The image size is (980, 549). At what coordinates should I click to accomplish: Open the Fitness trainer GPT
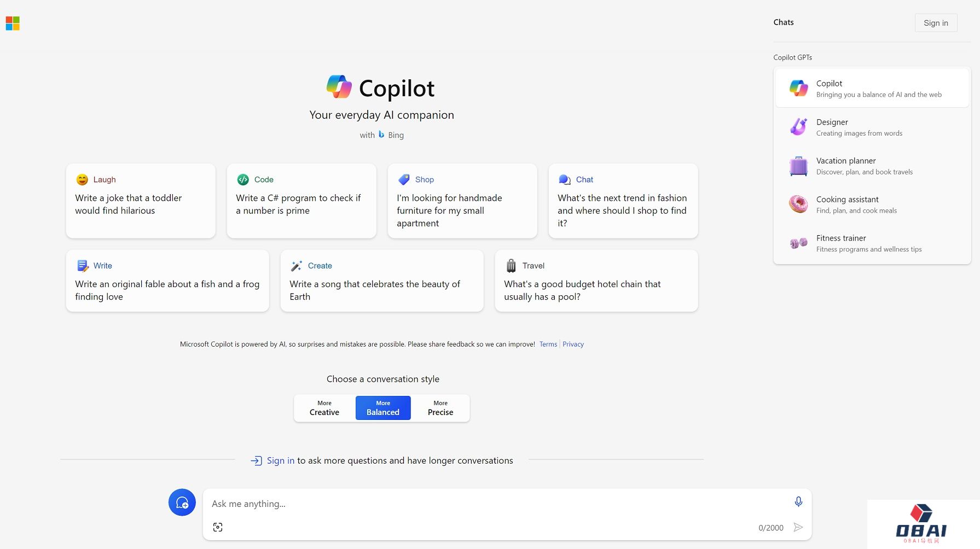[872, 243]
